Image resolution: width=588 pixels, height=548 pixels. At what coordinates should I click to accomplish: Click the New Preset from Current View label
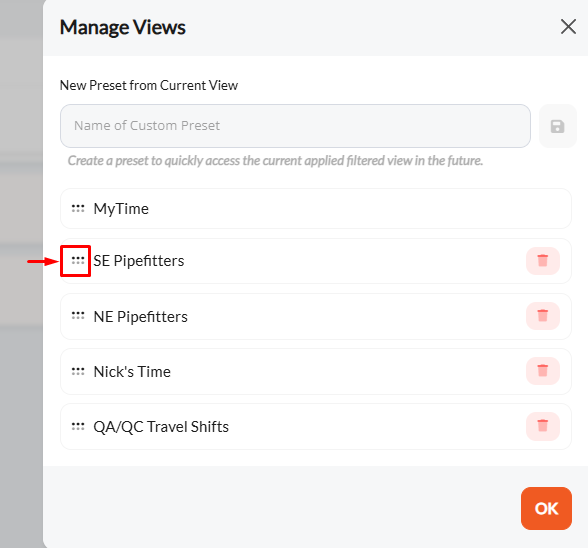149,85
